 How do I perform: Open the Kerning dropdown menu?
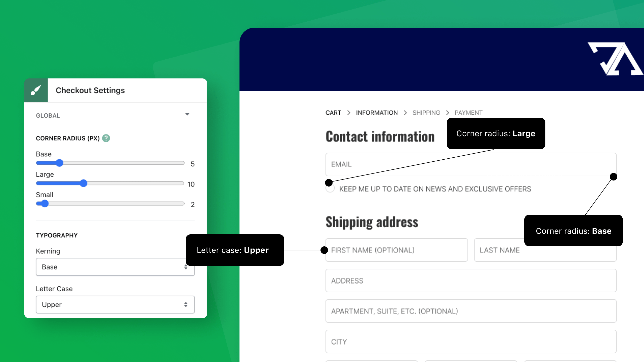tap(115, 267)
